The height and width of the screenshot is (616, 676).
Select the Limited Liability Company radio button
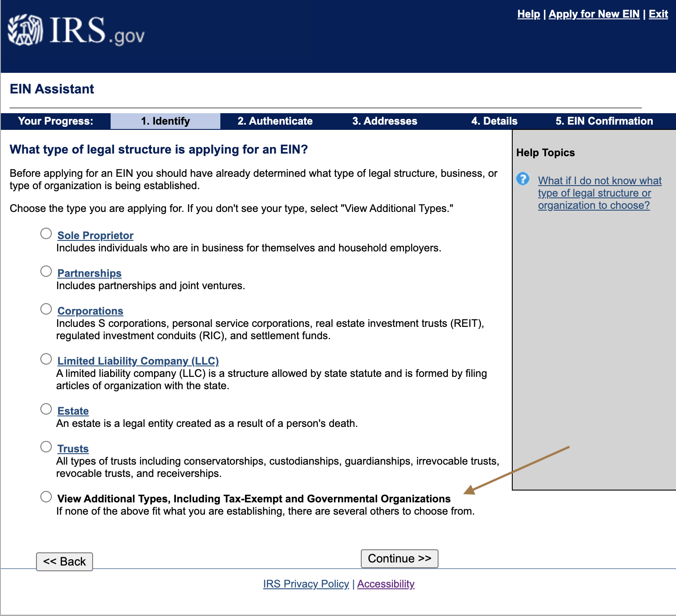(46, 359)
